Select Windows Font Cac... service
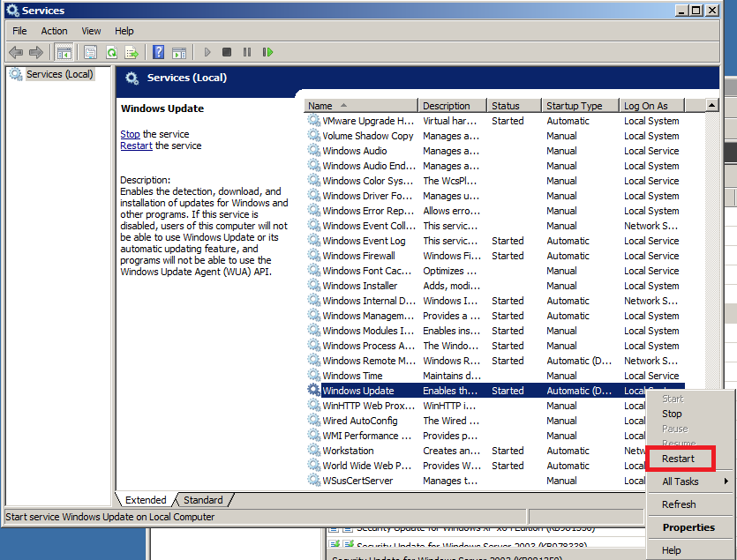Viewport: 737px width, 560px height. click(x=493, y=271)
